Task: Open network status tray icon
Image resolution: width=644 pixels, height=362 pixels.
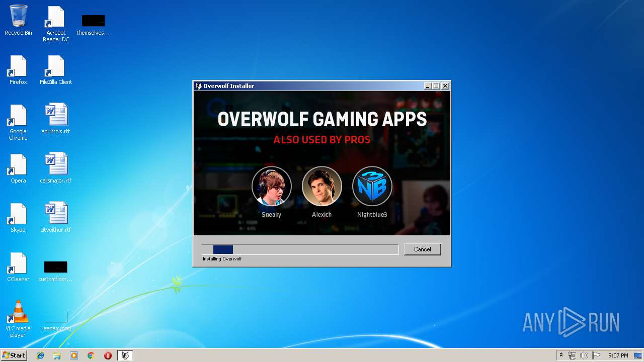Action: click(572, 355)
